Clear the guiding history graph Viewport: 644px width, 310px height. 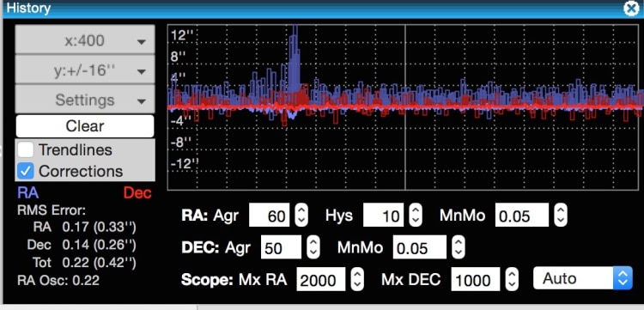coord(85,126)
